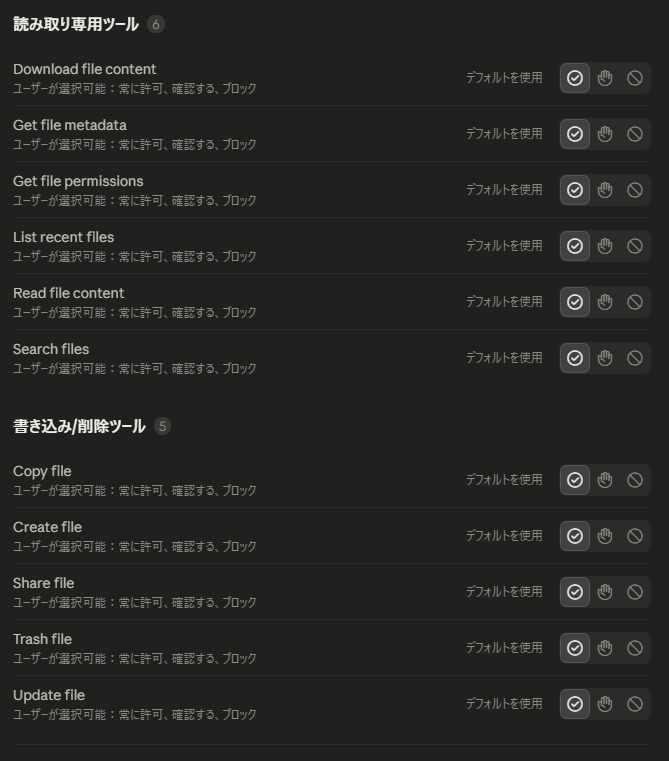Set Get file metadata to needs approval
Viewport: 669px width, 761px height.
coord(605,134)
